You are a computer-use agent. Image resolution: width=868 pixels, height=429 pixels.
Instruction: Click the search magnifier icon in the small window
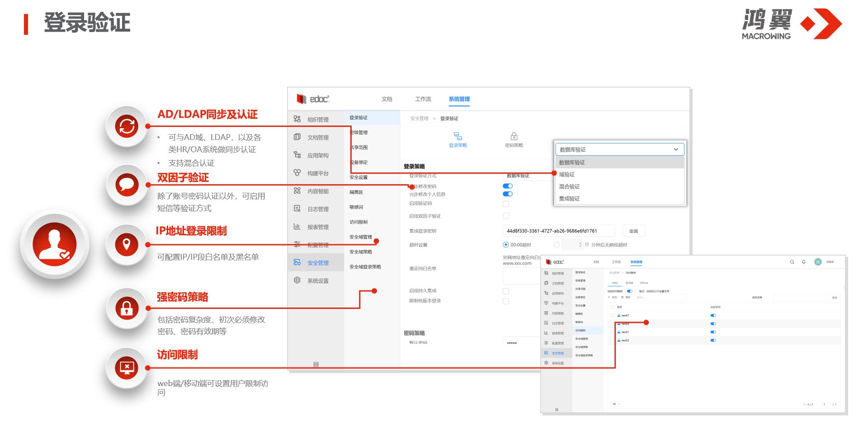792,262
